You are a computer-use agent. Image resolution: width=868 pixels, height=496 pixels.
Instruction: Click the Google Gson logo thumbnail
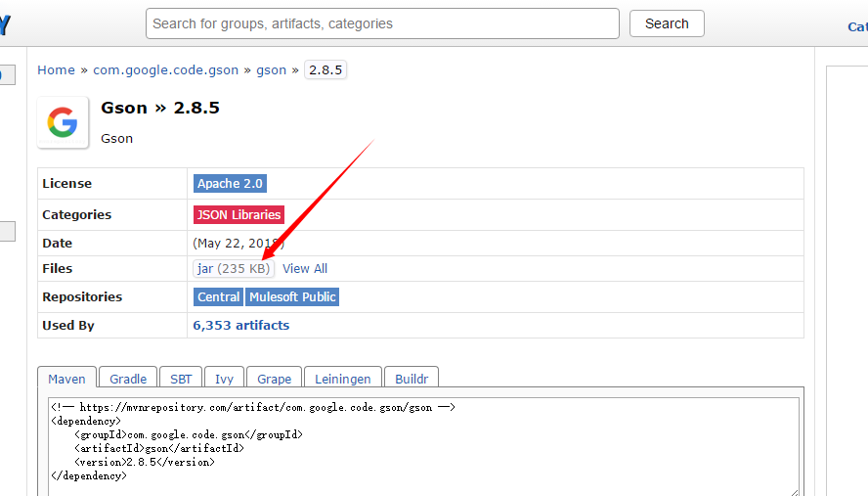[x=63, y=122]
